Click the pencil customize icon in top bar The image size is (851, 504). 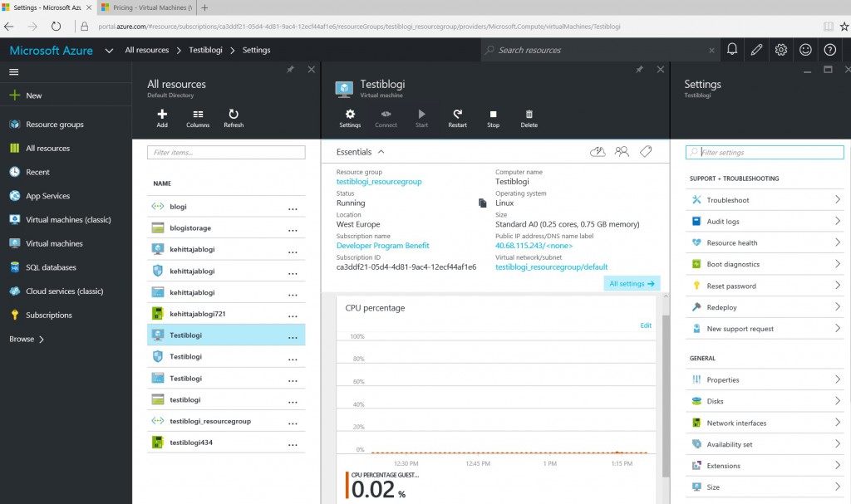pyautogui.click(x=756, y=49)
